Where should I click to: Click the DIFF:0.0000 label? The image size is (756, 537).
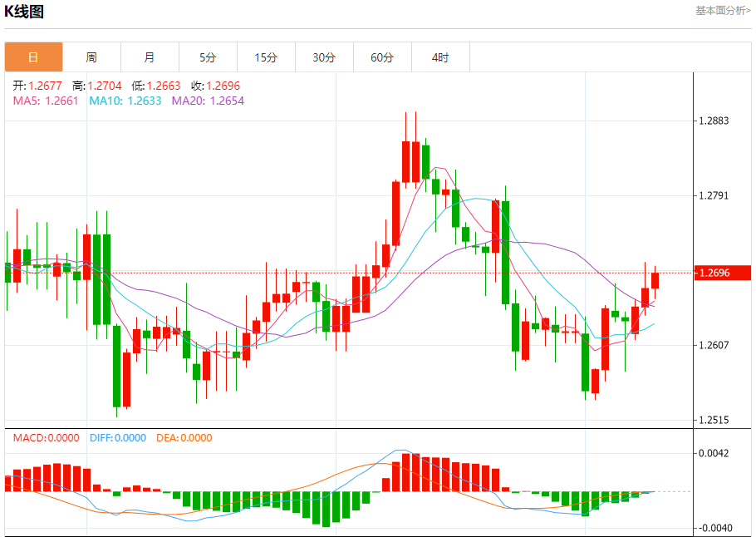(x=118, y=437)
